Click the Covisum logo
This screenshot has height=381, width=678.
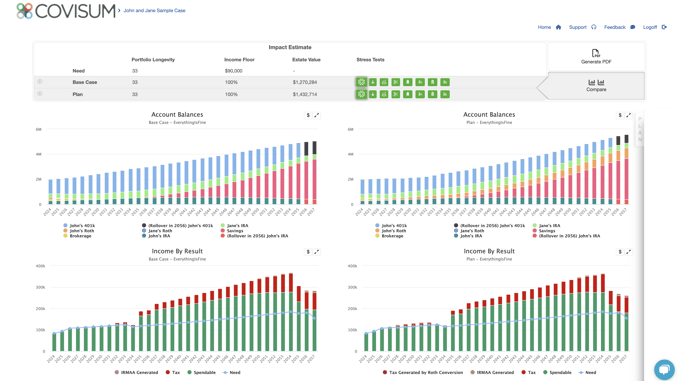click(66, 11)
